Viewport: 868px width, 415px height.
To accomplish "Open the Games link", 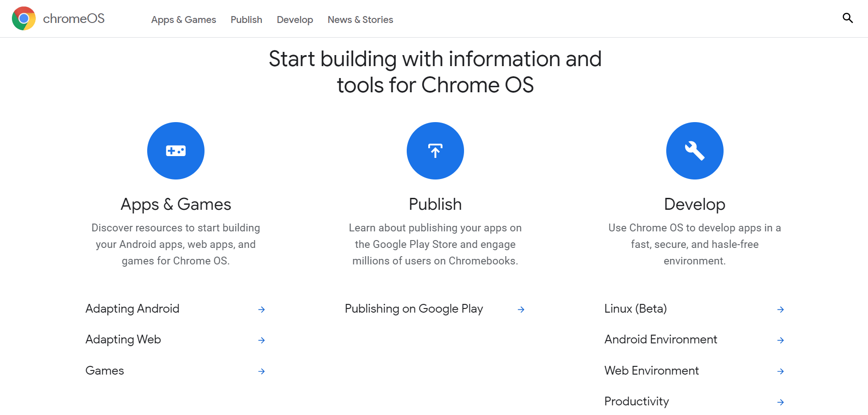I will click(x=105, y=370).
